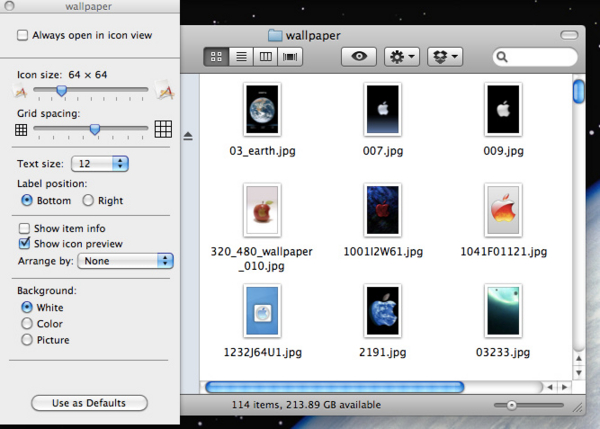Switch Finder to icon view
This screenshot has width=600, height=429.
pyautogui.click(x=216, y=57)
